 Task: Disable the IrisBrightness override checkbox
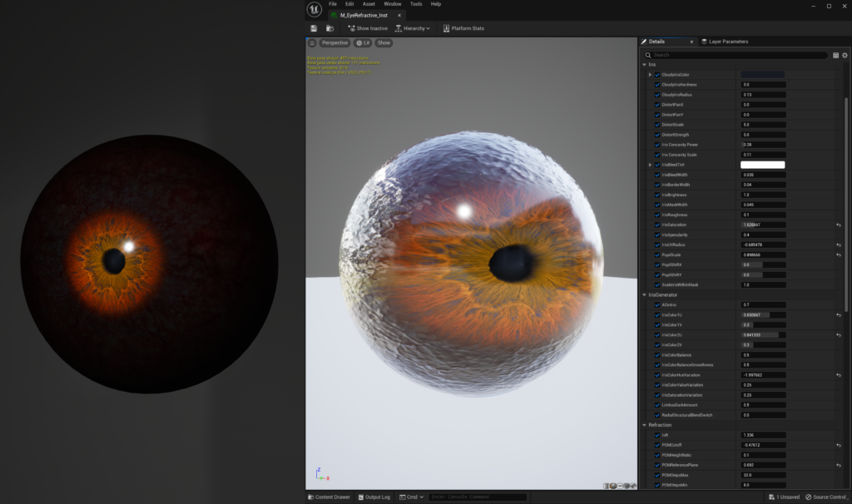[x=657, y=195]
